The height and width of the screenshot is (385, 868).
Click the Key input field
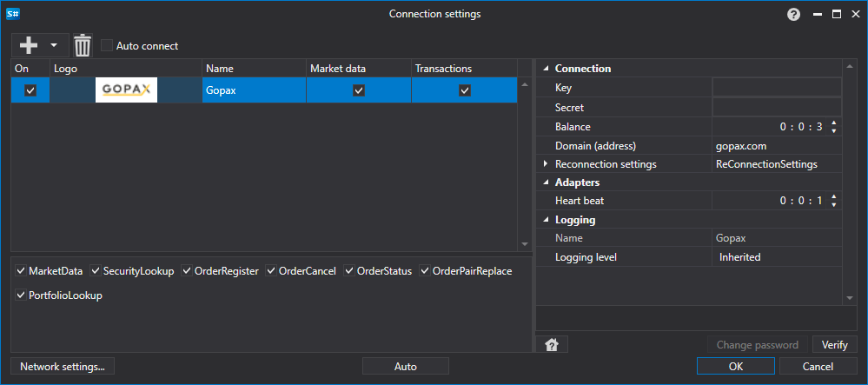(x=777, y=88)
